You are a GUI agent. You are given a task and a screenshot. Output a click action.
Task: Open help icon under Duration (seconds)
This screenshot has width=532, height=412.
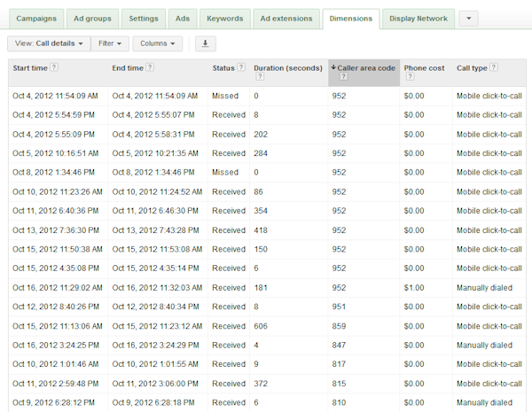(x=260, y=76)
